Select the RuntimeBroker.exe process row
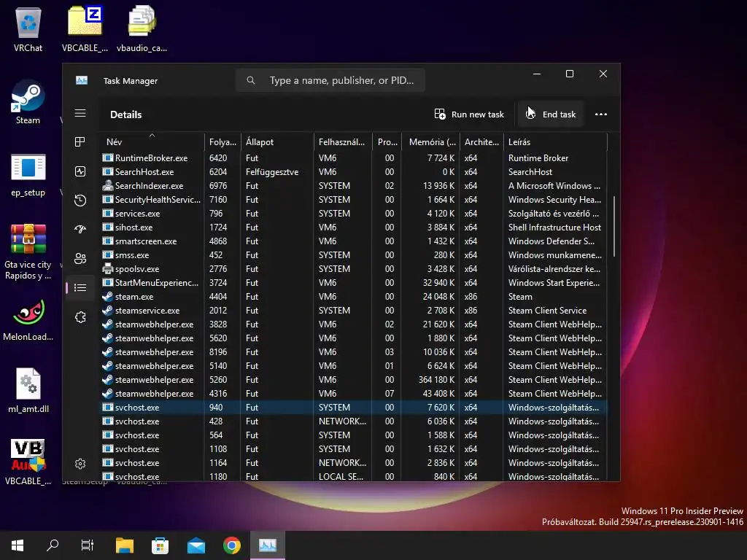The width and height of the screenshot is (747, 560). (354, 158)
